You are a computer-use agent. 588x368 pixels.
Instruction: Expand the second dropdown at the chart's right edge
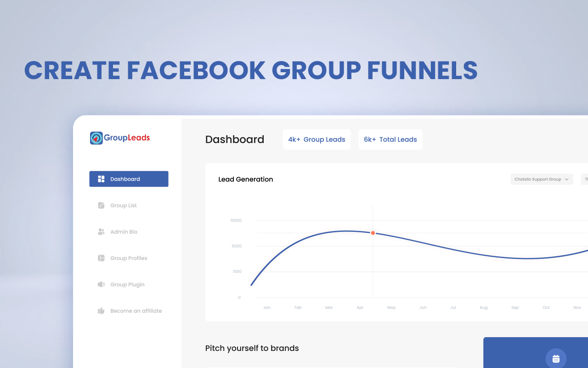pos(585,179)
